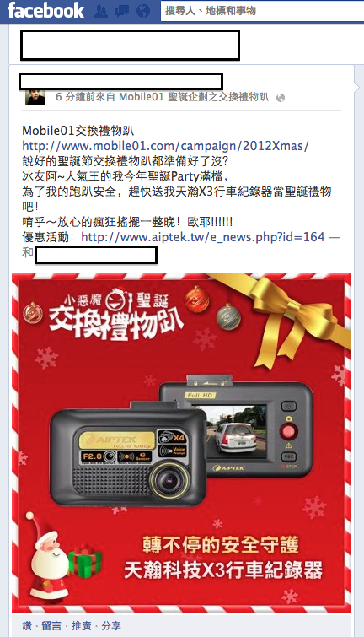The height and width of the screenshot is (637, 364).
Task: Click 分享 to share post
Action: coord(111,626)
